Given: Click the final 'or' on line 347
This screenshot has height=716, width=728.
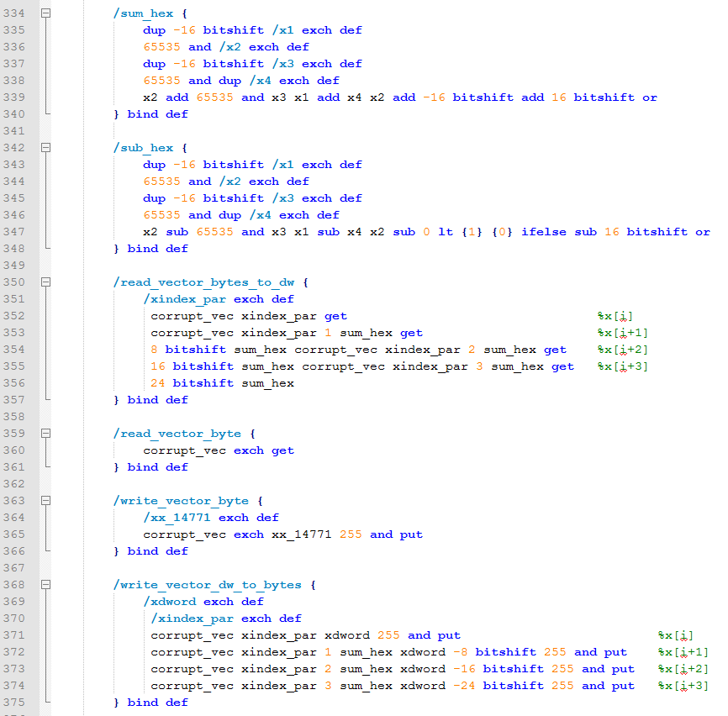Looking at the screenshot, I should click(x=703, y=232).
